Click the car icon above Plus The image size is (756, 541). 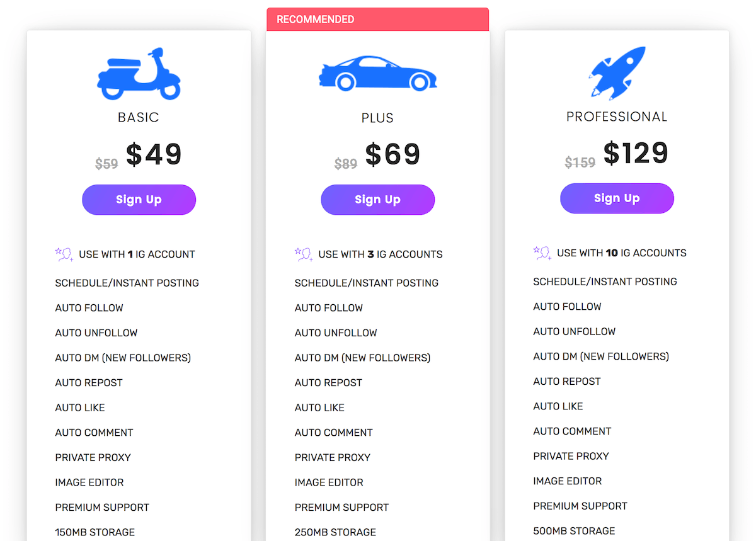click(x=377, y=74)
